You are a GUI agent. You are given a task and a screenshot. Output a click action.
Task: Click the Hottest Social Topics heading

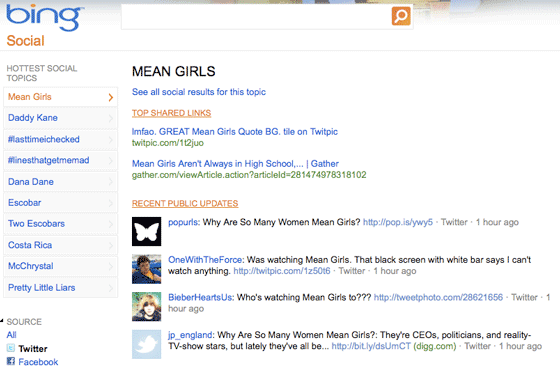point(42,73)
